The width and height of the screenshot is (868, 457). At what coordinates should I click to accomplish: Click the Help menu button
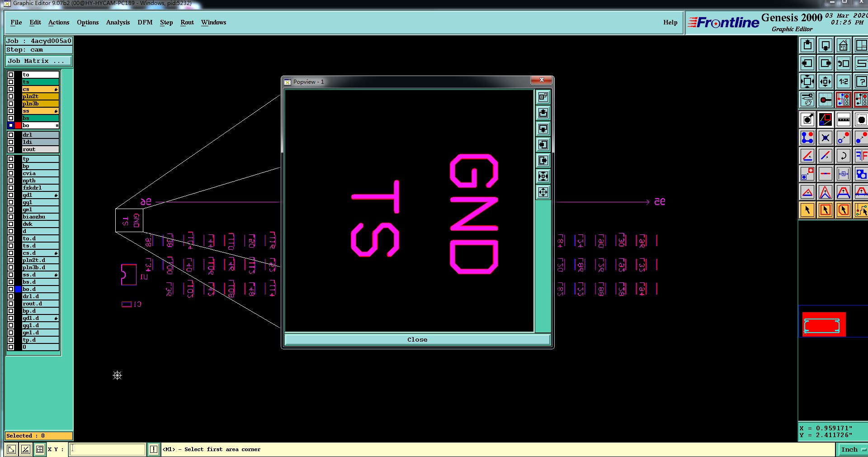(670, 22)
